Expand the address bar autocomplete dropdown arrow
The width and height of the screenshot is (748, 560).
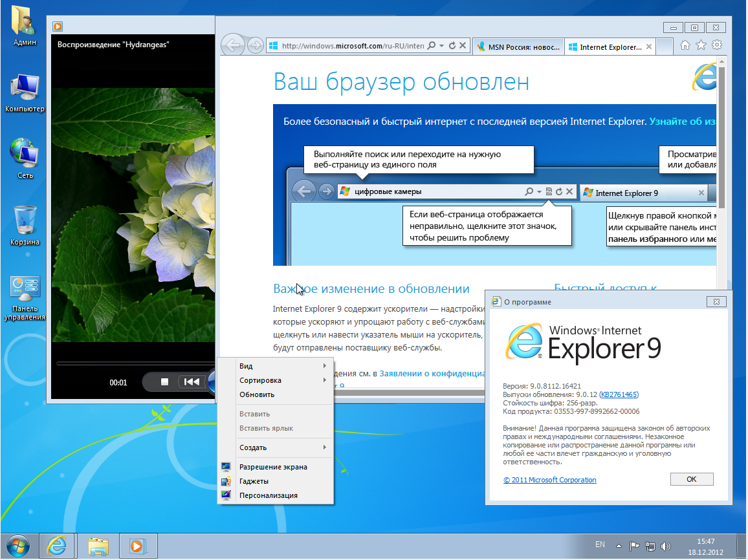[x=442, y=46]
